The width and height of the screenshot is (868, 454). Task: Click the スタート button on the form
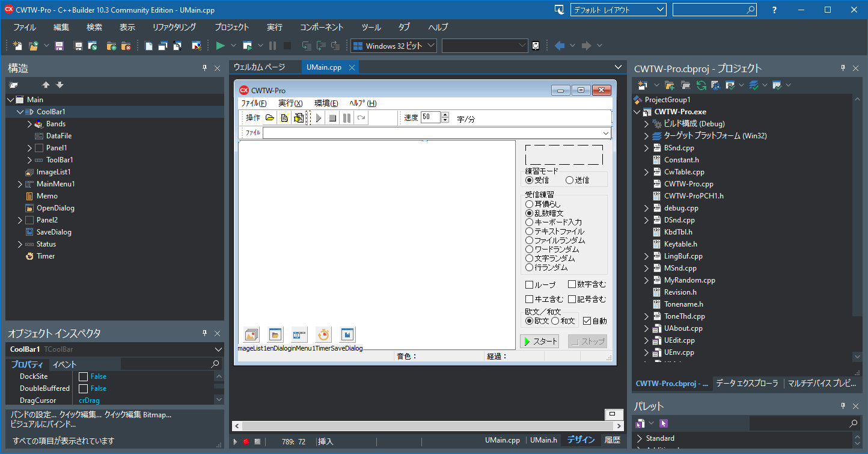(539, 342)
